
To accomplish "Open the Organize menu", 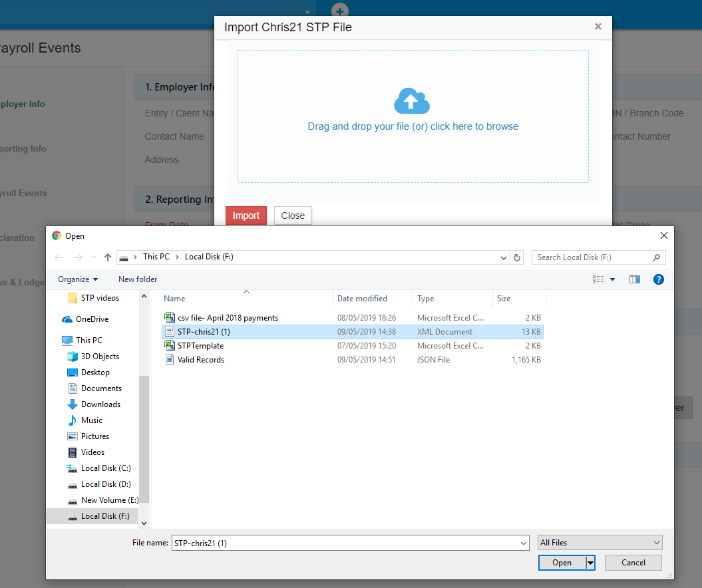I will click(x=78, y=279).
